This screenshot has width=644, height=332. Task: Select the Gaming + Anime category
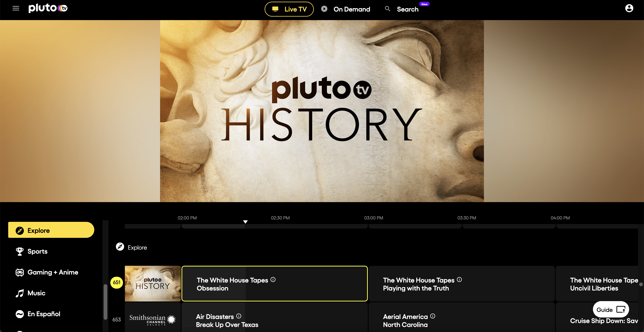click(x=51, y=272)
